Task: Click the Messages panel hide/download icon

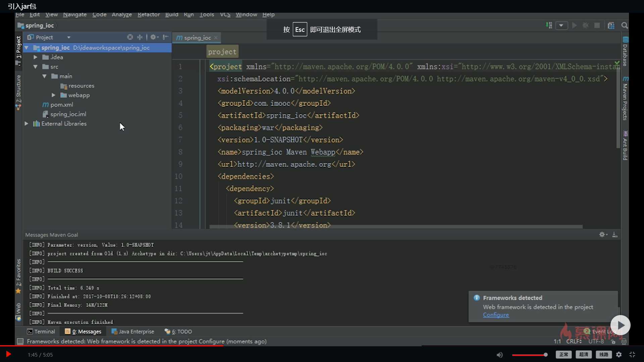Action: pos(615,235)
